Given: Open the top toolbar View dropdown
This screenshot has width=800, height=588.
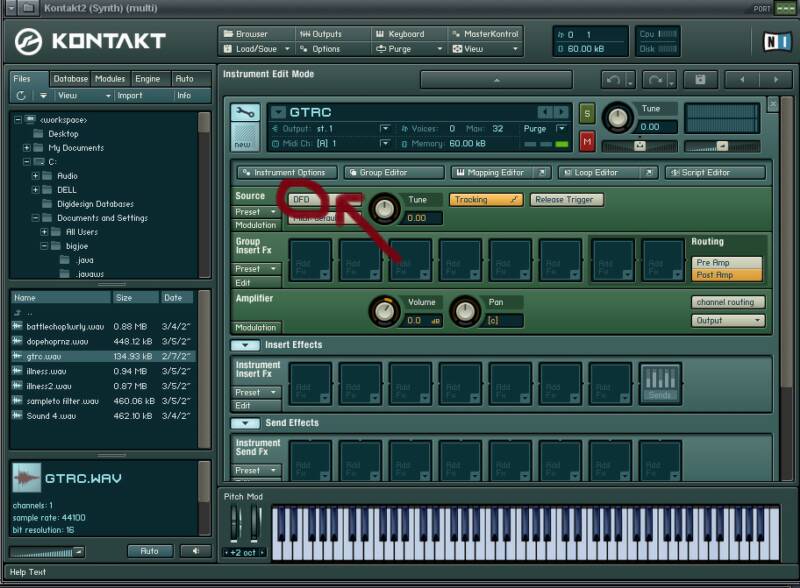Looking at the screenshot, I should (x=485, y=49).
